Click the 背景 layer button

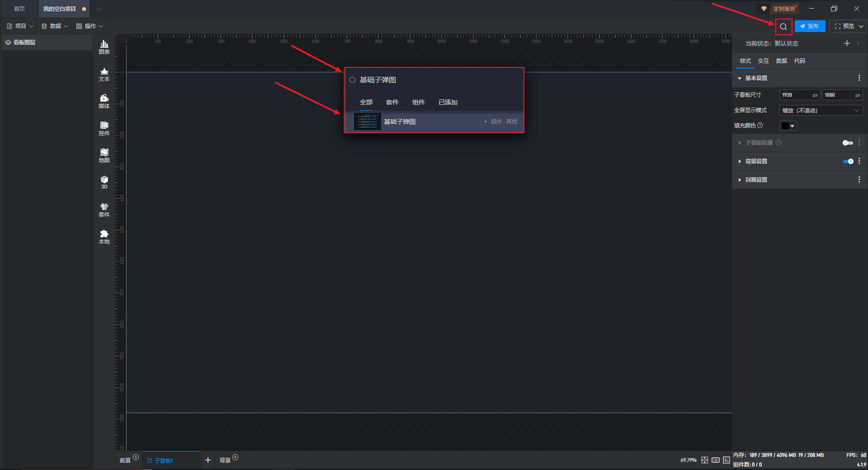225,461
